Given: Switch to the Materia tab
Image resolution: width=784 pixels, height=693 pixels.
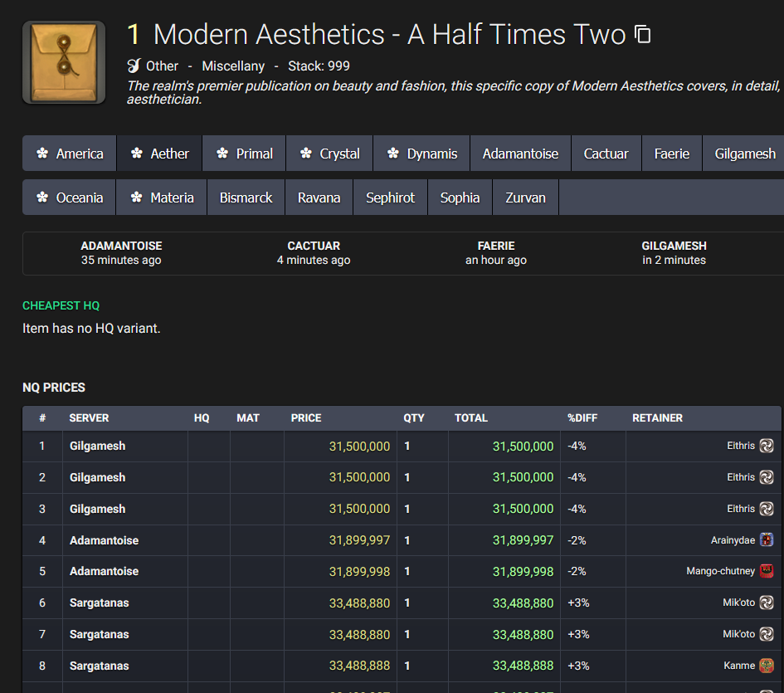Looking at the screenshot, I should [x=162, y=198].
